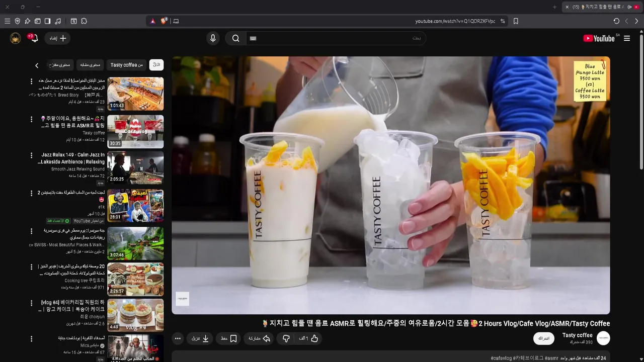Open options menu for the e1k 28:01 video
Screen dimensions: 644x362
(31, 194)
